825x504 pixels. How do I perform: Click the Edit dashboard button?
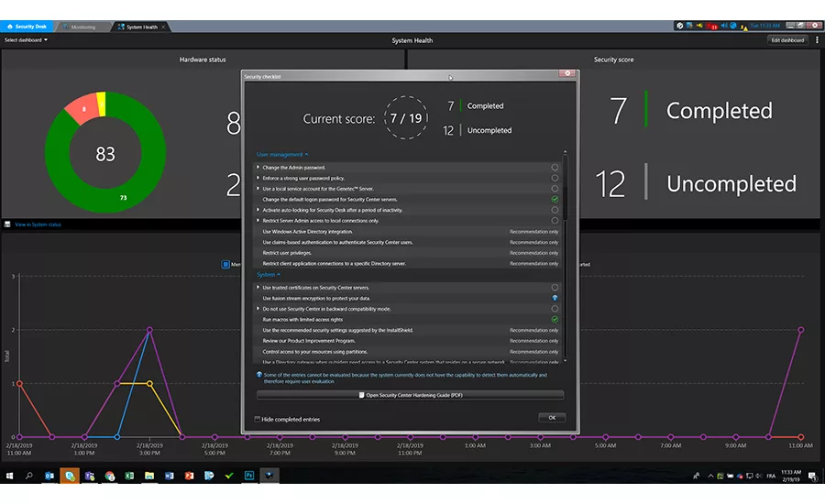787,40
